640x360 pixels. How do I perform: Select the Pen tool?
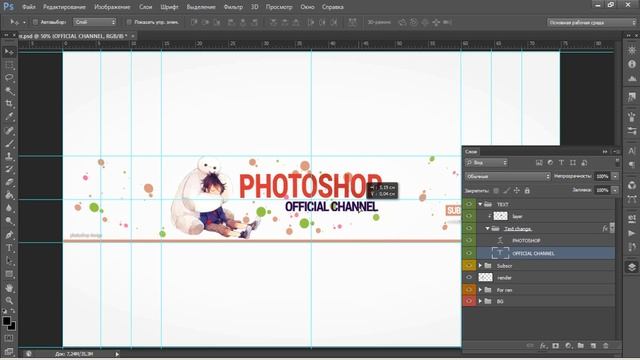pos(9,235)
